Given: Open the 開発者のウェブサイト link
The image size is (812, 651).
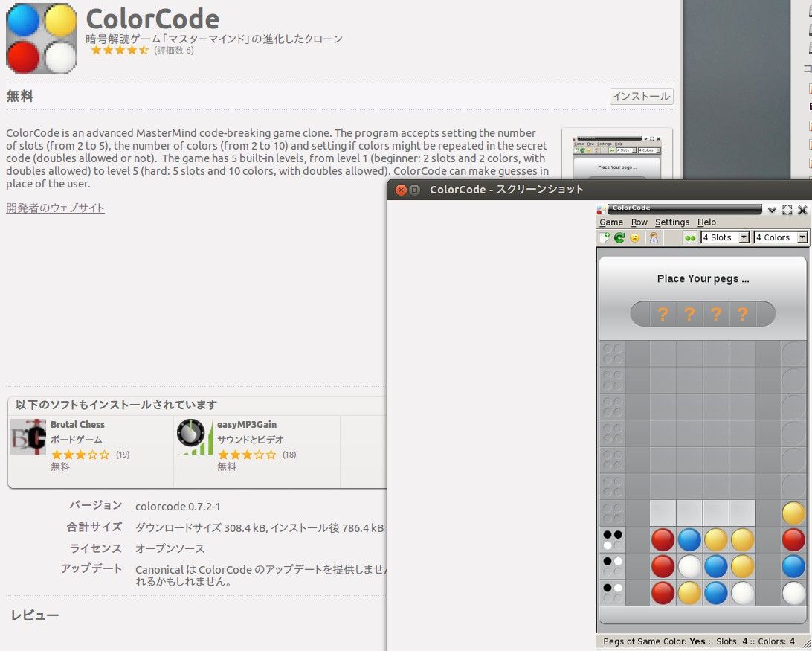Looking at the screenshot, I should pos(56,208).
